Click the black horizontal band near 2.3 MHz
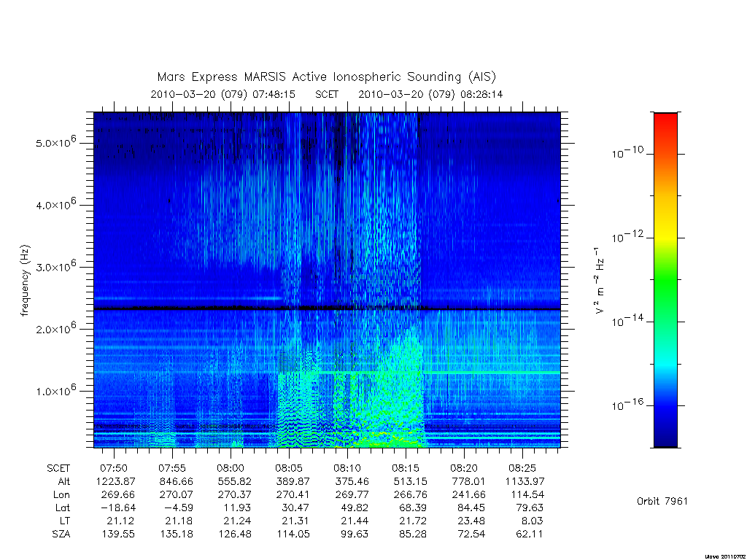Image resolution: width=747 pixels, height=560 pixels. coord(327,308)
